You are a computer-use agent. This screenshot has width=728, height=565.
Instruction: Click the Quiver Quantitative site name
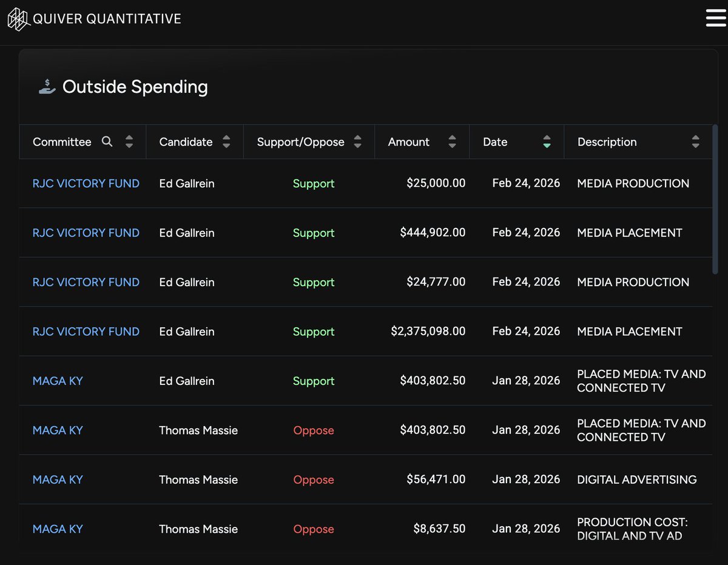click(107, 19)
